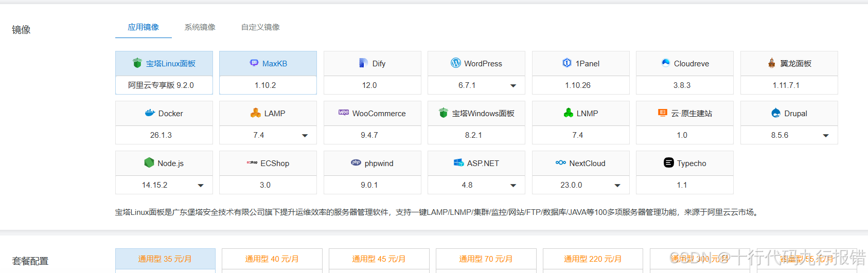Select Docker version 26.1.3
This screenshot has width=868, height=273.
pyautogui.click(x=164, y=135)
